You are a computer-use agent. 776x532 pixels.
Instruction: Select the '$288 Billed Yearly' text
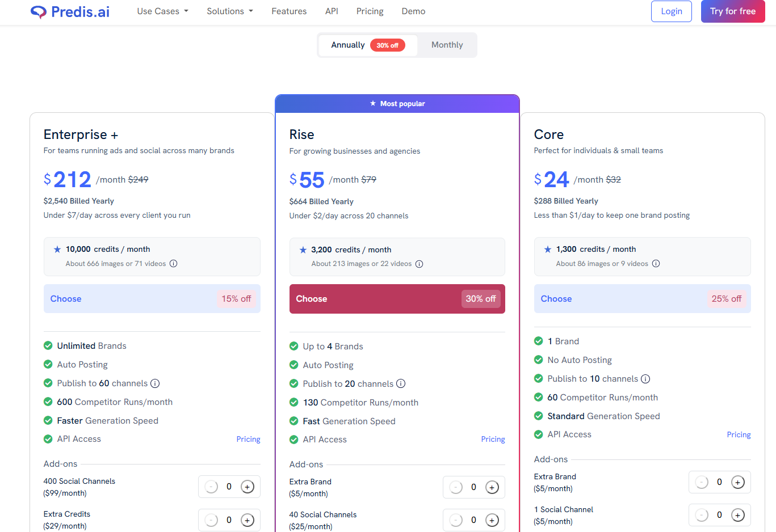(x=566, y=201)
